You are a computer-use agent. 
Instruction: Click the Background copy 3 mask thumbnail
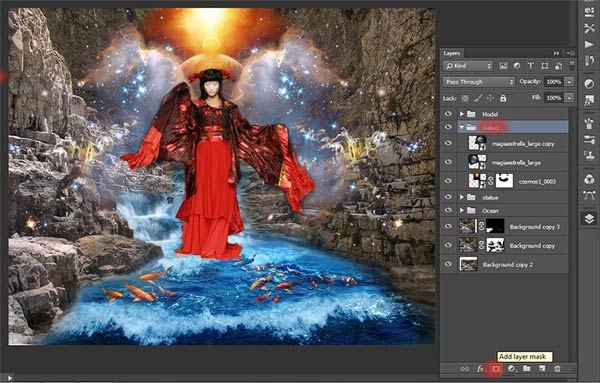(x=495, y=227)
